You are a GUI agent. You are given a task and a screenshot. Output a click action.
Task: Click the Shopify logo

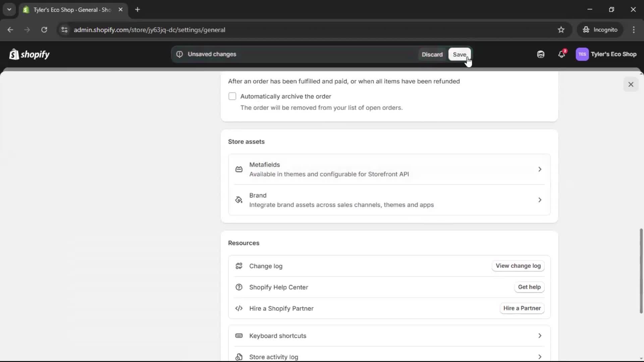click(x=29, y=54)
